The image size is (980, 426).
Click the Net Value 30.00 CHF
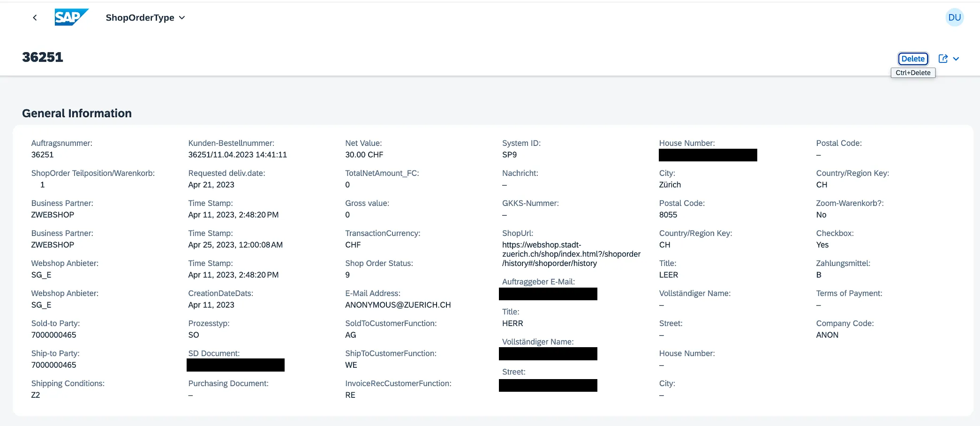(364, 155)
